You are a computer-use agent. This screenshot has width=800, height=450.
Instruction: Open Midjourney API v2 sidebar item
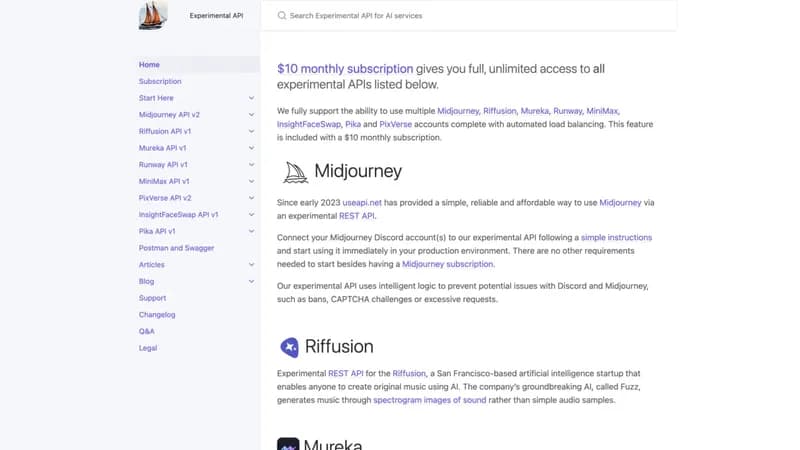pos(169,115)
